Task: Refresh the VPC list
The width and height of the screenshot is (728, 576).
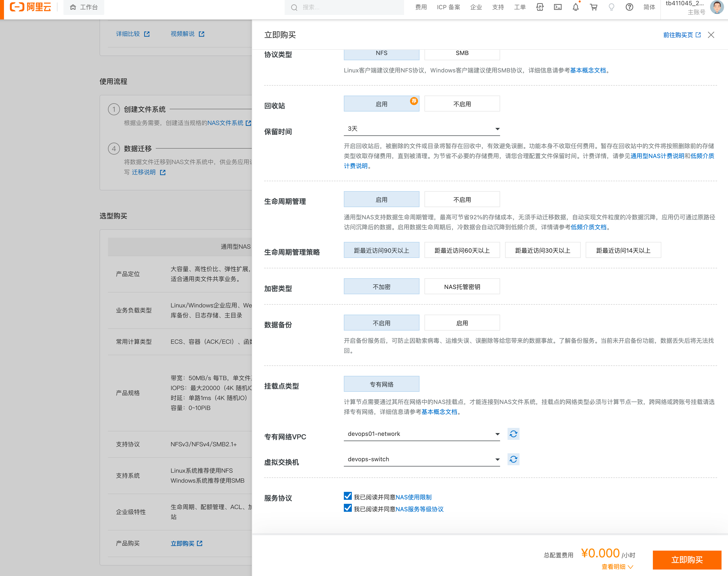Action: tap(513, 434)
